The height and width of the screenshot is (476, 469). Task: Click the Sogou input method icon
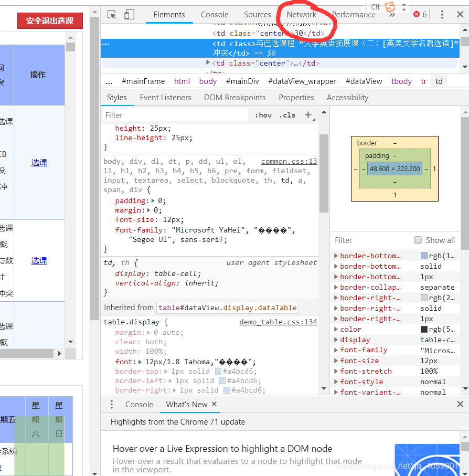pos(390,7)
